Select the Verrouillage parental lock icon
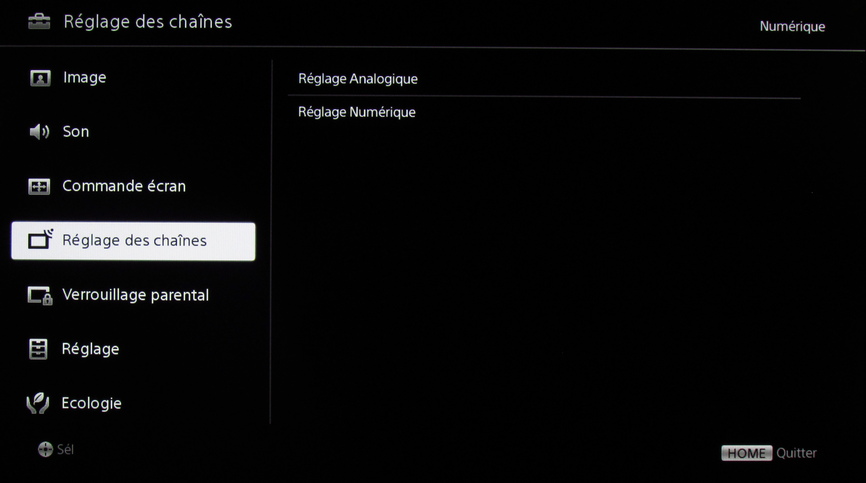The image size is (866, 483). click(40, 295)
